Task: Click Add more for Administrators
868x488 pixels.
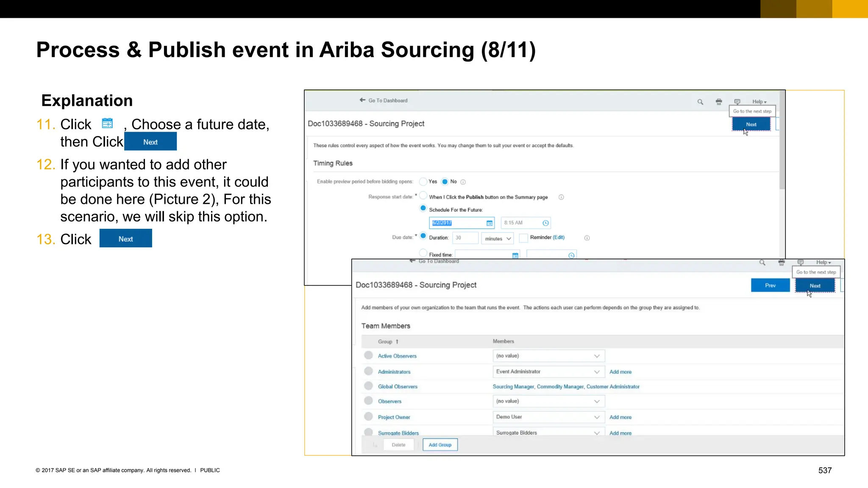Action: click(x=620, y=372)
